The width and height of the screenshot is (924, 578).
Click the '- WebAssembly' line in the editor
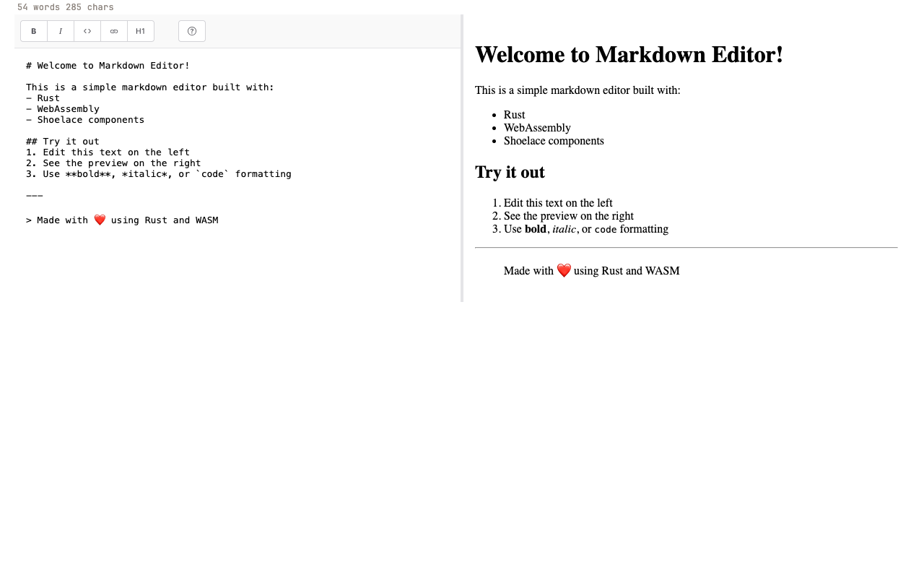(63, 109)
